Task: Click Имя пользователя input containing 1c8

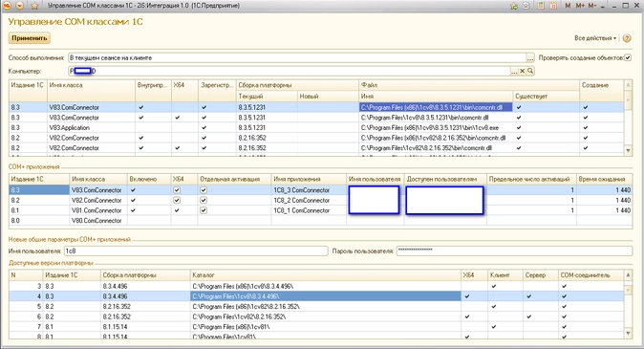Action: pos(196,251)
